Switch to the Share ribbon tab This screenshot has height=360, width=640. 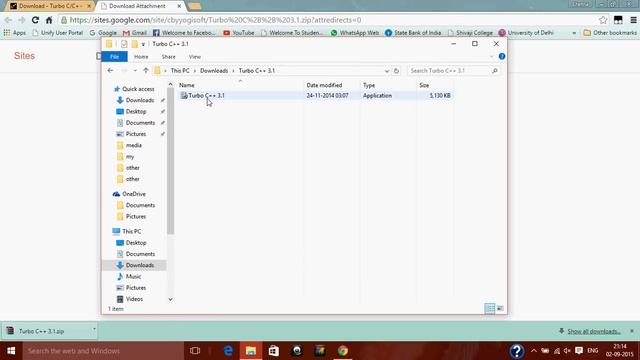tap(168, 57)
